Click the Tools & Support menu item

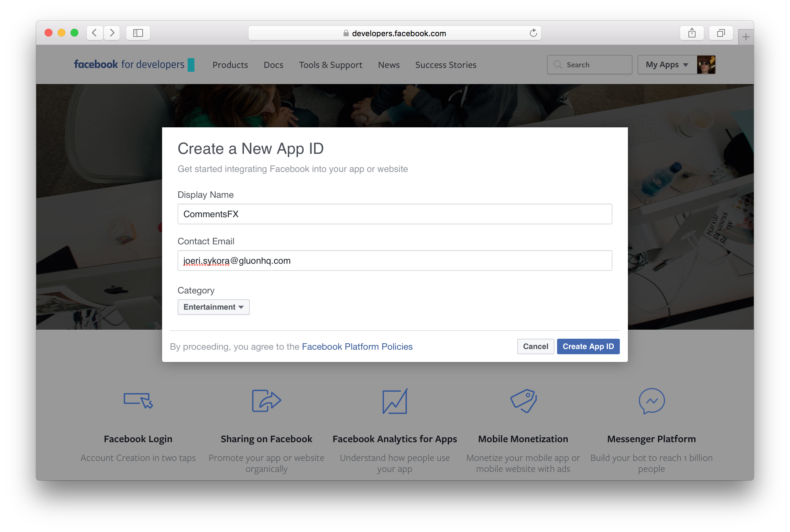(x=330, y=65)
